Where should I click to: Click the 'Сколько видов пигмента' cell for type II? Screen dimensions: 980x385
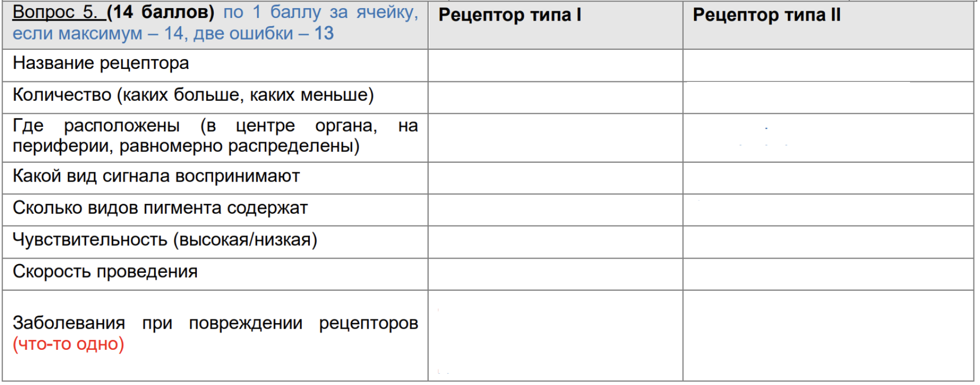coord(828,210)
